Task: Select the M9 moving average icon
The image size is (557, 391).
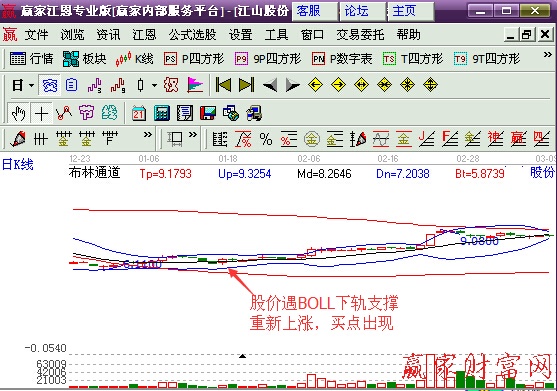Action: (118, 85)
